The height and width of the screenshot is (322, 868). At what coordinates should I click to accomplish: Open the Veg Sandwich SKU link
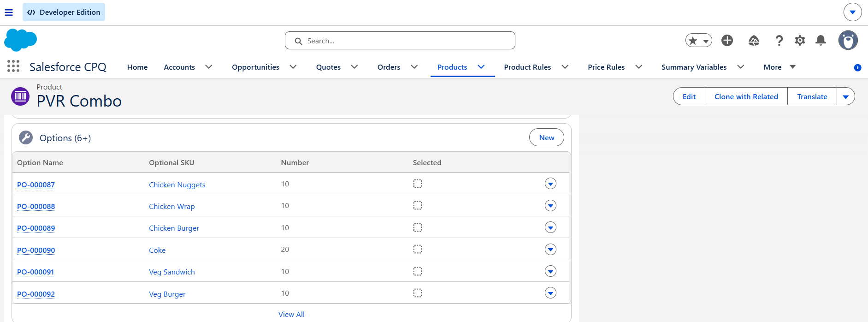(172, 272)
